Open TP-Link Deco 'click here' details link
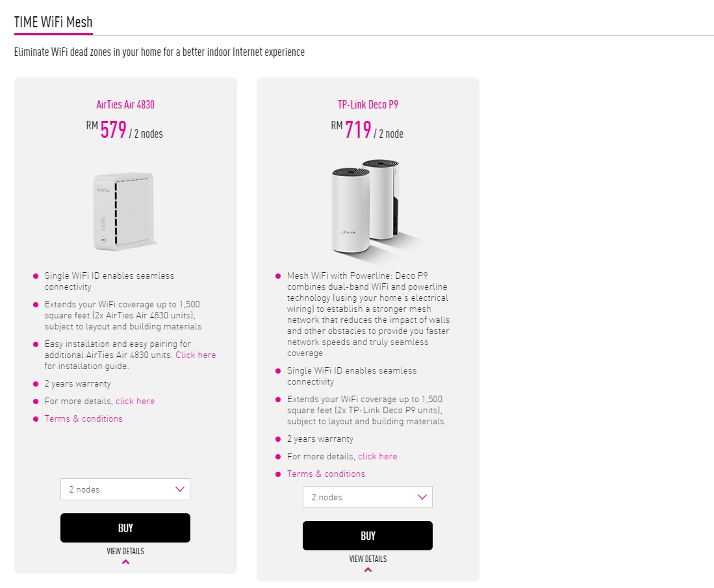Image resolution: width=714 pixels, height=588 pixels. coord(377,456)
